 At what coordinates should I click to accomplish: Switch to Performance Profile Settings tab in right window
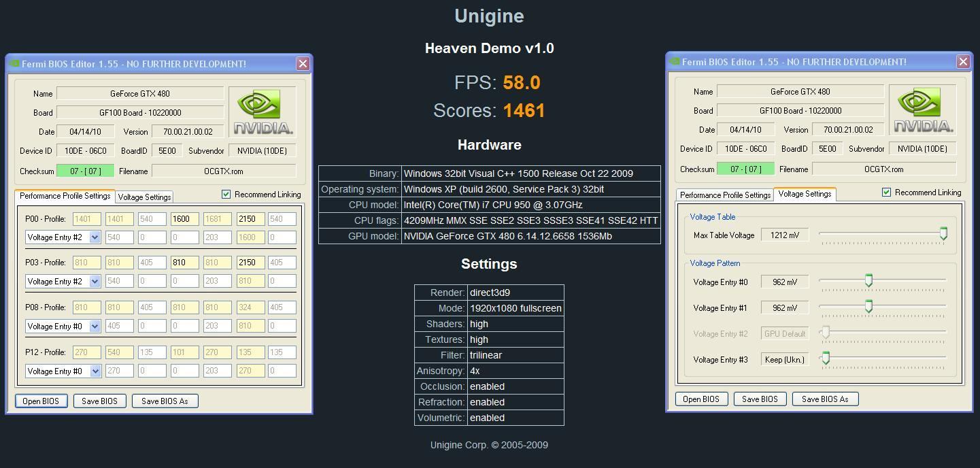point(725,195)
